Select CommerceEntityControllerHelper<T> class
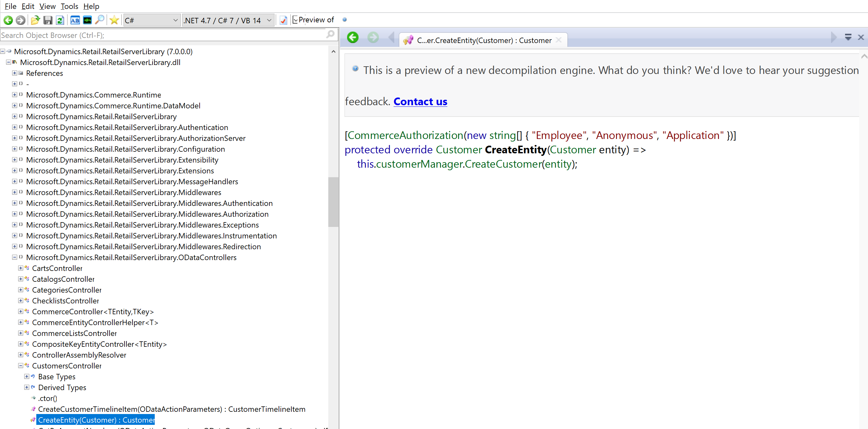This screenshot has width=868, height=429. tap(95, 323)
